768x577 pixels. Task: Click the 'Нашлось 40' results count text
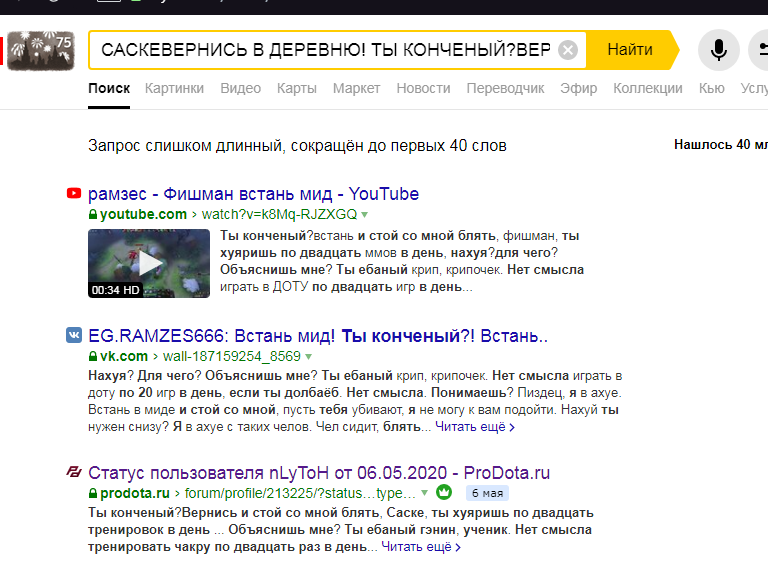point(721,144)
